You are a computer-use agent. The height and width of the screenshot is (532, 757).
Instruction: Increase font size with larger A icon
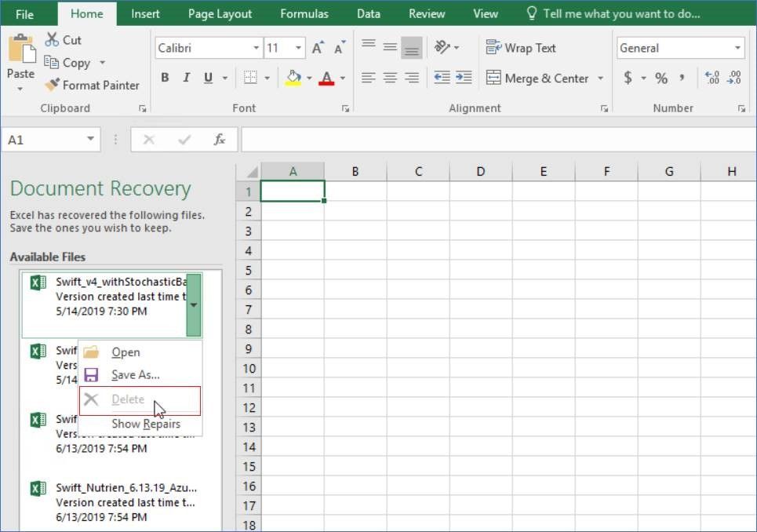click(317, 48)
